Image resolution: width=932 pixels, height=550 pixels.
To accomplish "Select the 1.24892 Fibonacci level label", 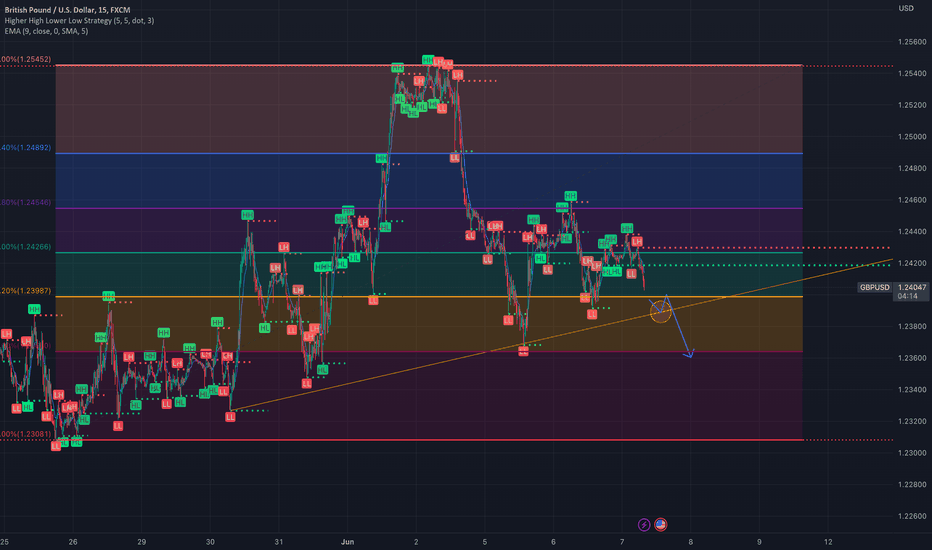I will click(x=26, y=147).
